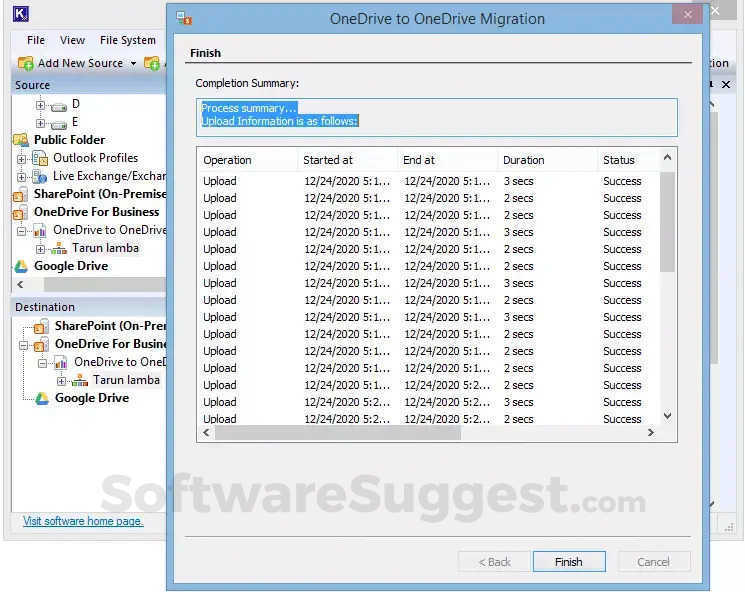This screenshot has height=592, width=745.
Task: Click the Tarun lamba icon in Source
Action: 59,248
